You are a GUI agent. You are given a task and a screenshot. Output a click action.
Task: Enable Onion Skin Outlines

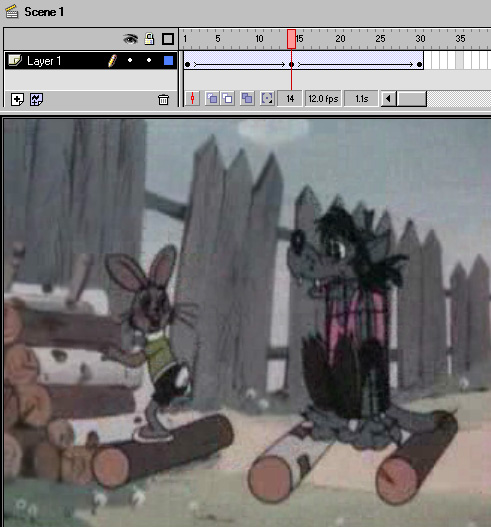tap(228, 98)
